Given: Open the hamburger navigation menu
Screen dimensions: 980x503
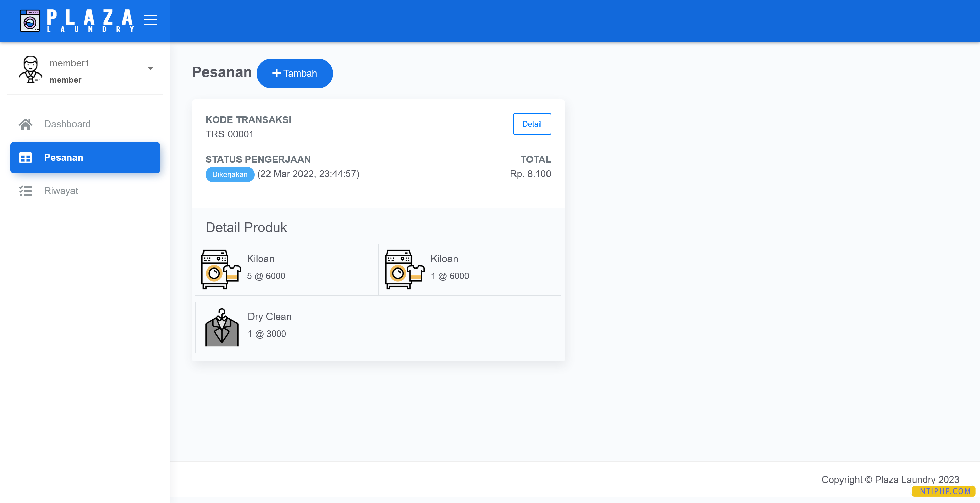Looking at the screenshot, I should click(150, 20).
